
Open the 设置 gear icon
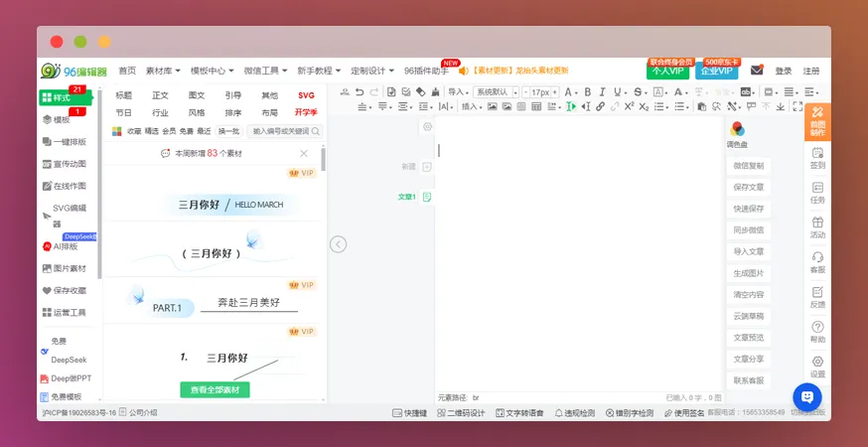[817, 368]
